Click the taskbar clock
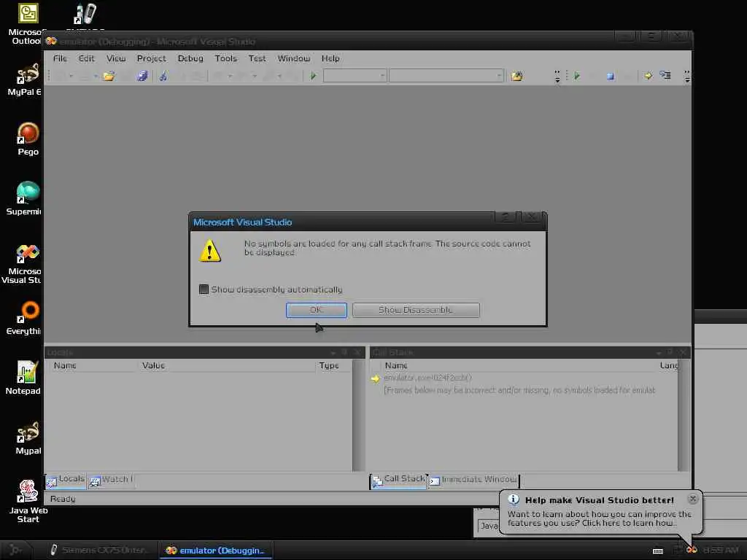Viewport: 747px width, 560px height. coord(721,551)
